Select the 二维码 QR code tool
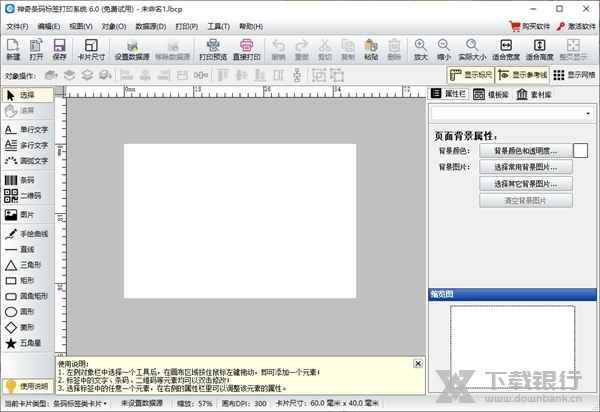 tap(26, 196)
